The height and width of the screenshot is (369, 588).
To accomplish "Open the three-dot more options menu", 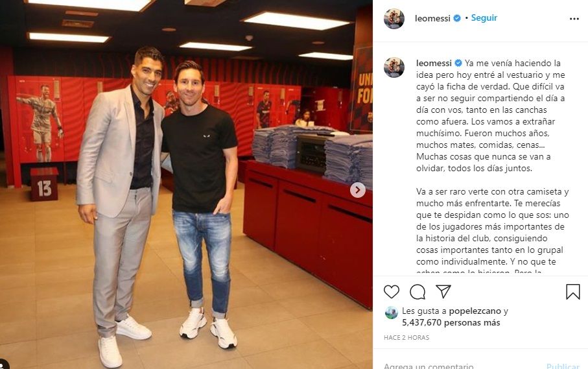I will [574, 19].
